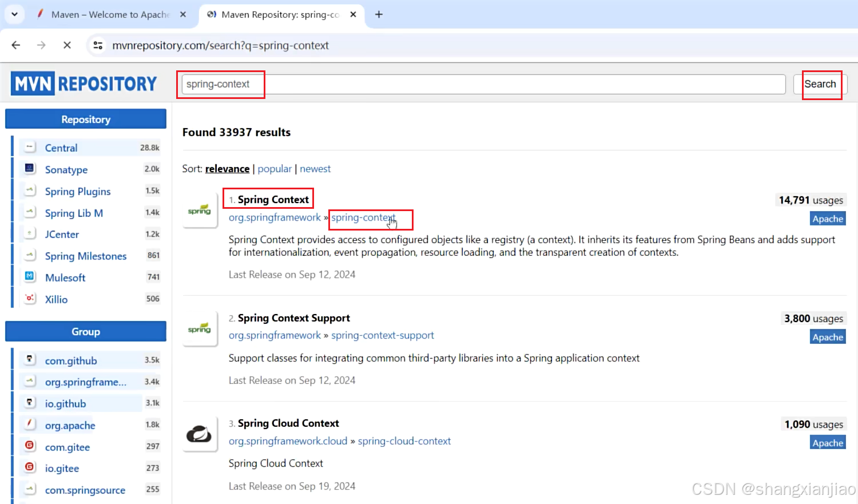Click the JCenter repository icon
The height and width of the screenshot is (504, 858).
click(30, 233)
